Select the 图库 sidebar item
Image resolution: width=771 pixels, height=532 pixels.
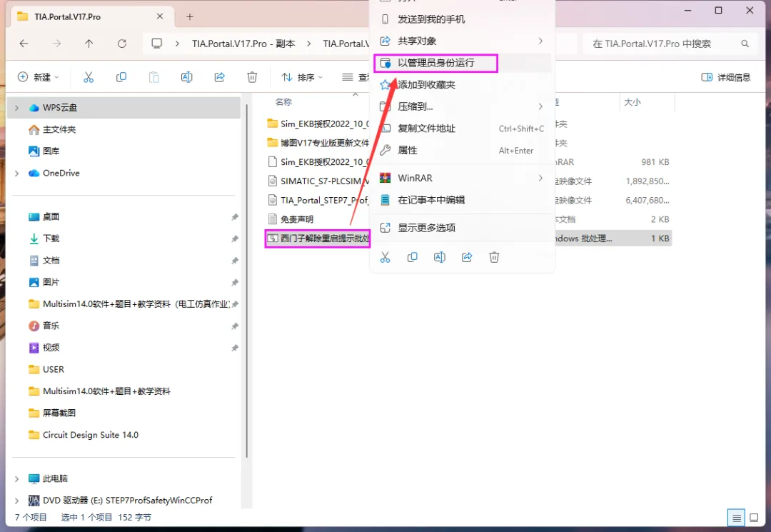(x=44, y=151)
